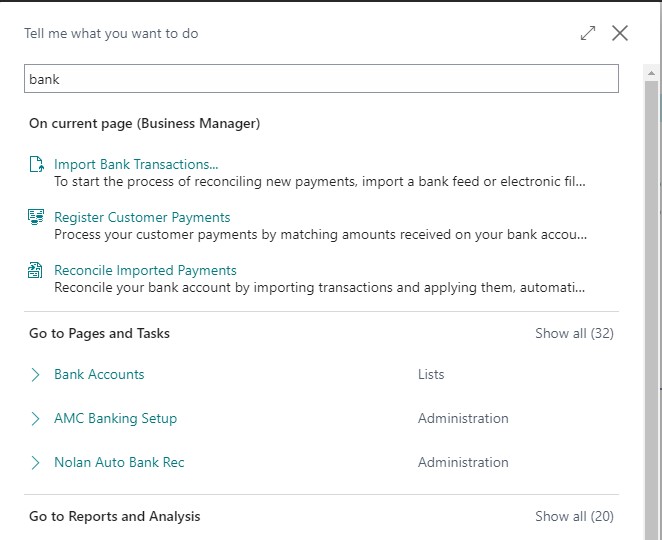Click the Import Bank Transactions document icon
The image size is (662, 540).
pos(36,165)
